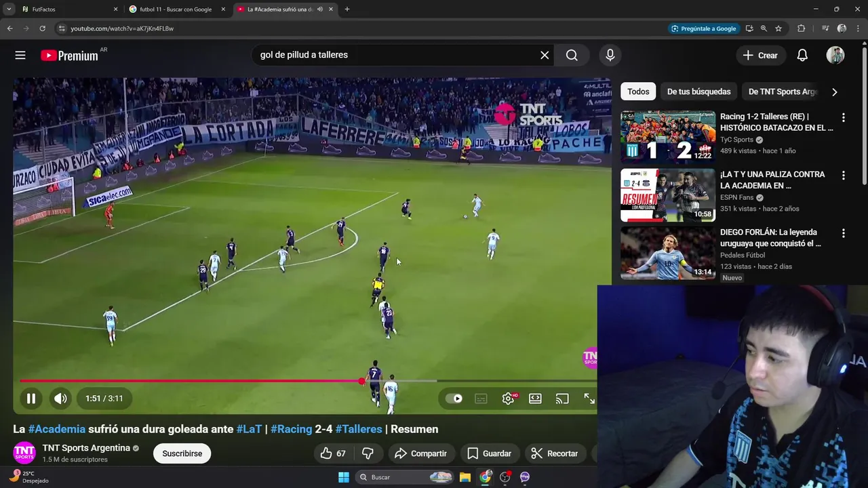Open Racing 1-2 Talleres video thumbnail
The height and width of the screenshot is (488, 868).
click(x=668, y=138)
